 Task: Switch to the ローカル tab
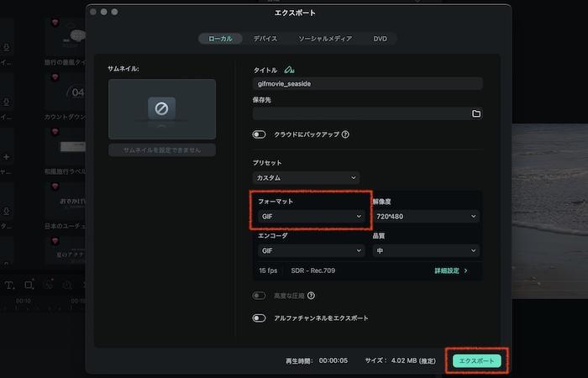click(220, 39)
